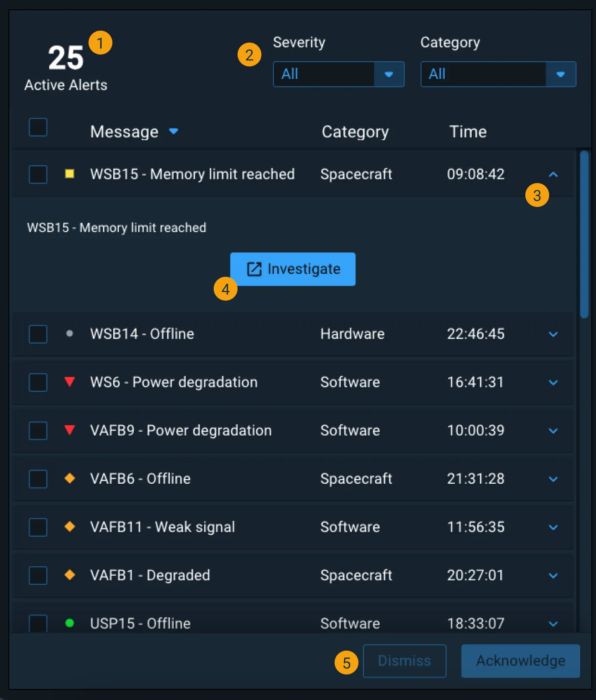This screenshot has width=596, height=700.
Task: Select the "WSB14 - Offline" message text
Action: (142, 334)
